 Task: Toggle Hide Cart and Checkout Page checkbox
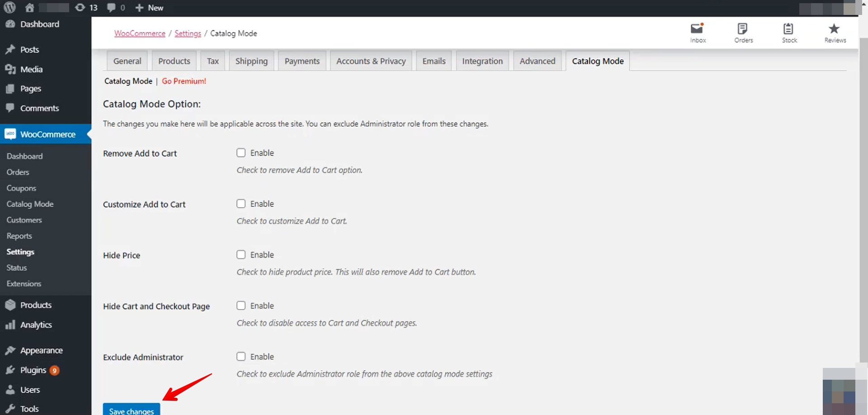tap(241, 306)
